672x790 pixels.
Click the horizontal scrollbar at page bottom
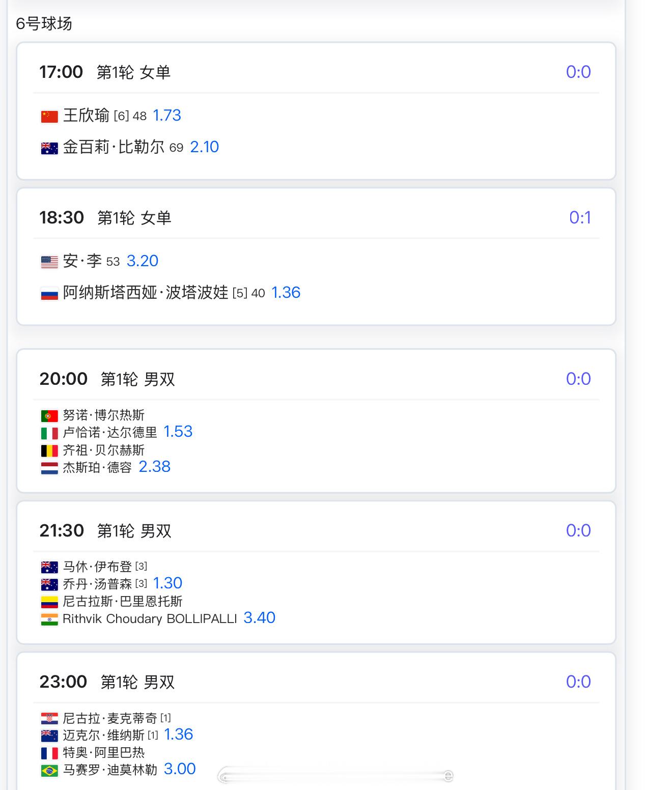pyautogui.click(x=335, y=776)
